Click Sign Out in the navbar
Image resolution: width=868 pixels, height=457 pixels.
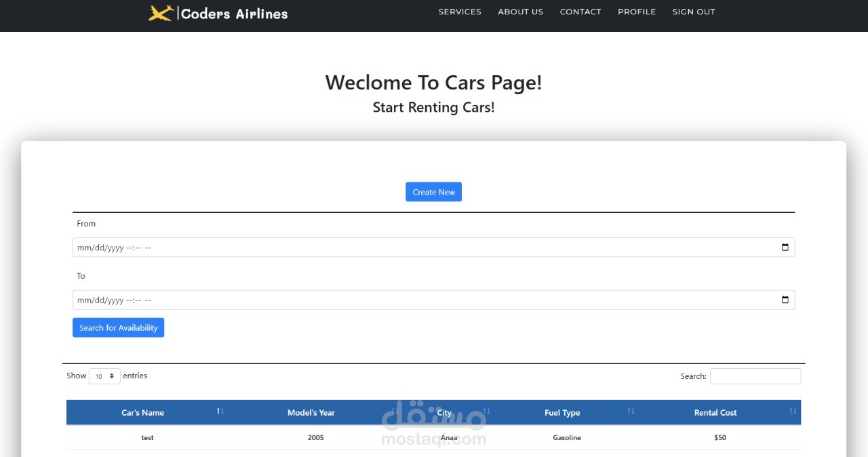click(694, 12)
